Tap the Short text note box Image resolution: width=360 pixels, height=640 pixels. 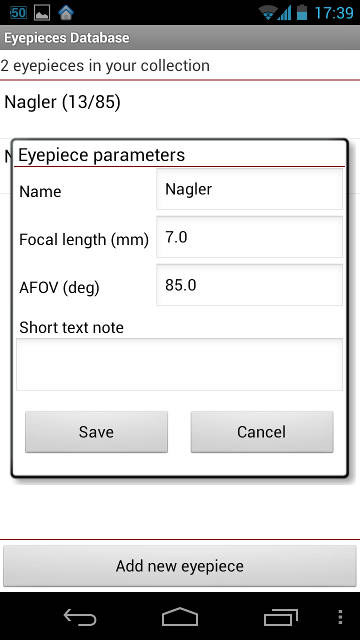[180, 364]
